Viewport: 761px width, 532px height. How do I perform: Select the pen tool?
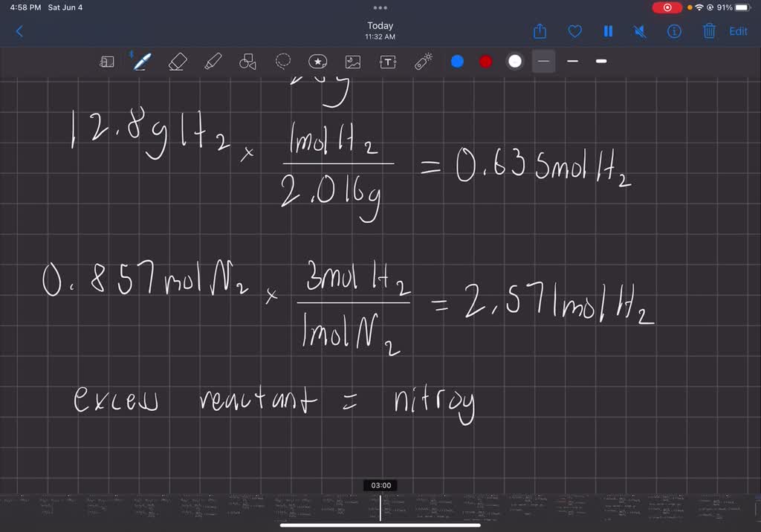pyautogui.click(x=141, y=62)
